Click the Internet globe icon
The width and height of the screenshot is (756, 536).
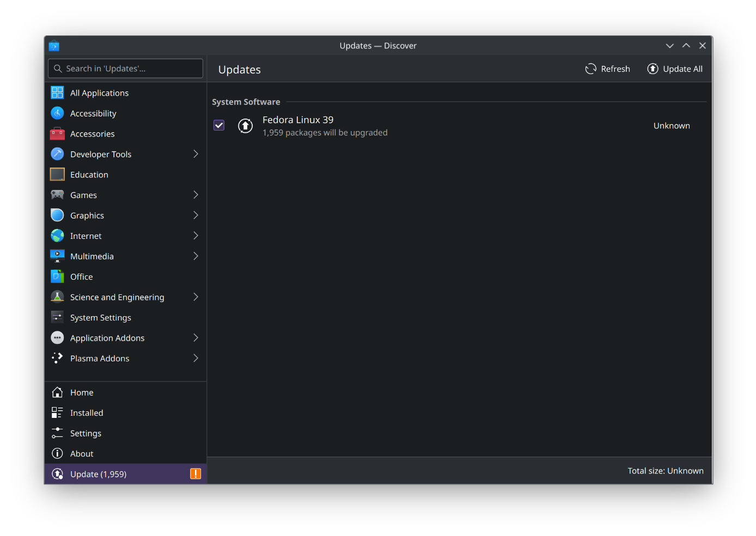coord(57,236)
